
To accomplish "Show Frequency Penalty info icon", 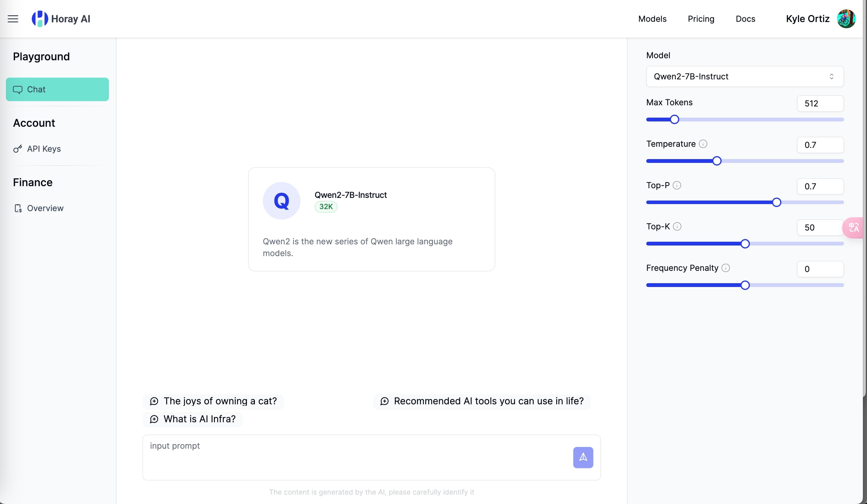I will pyautogui.click(x=726, y=268).
